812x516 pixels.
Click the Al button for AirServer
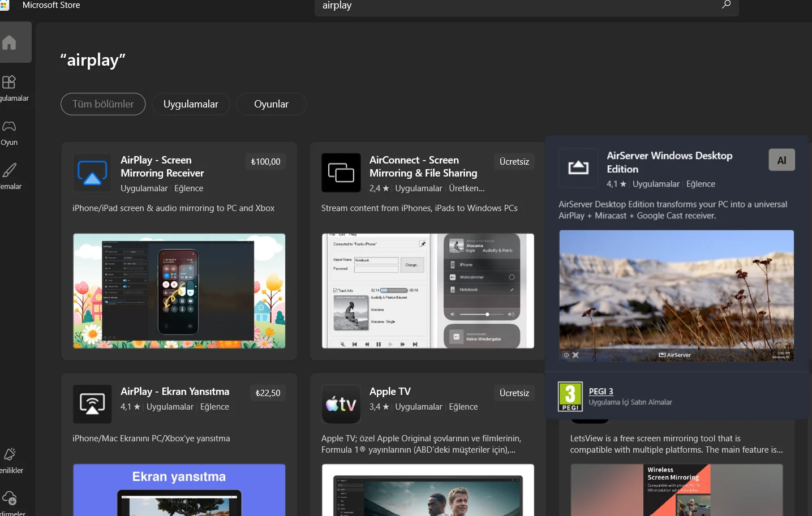tap(782, 160)
